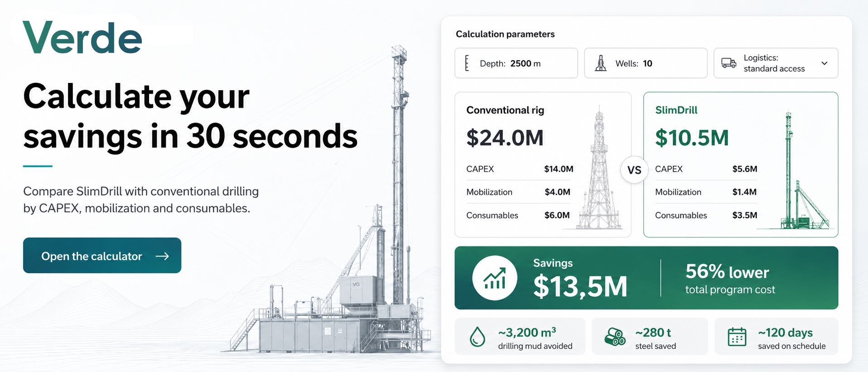Click the total program cost caption
Viewport: 868px width, 372px height.
coord(730,290)
